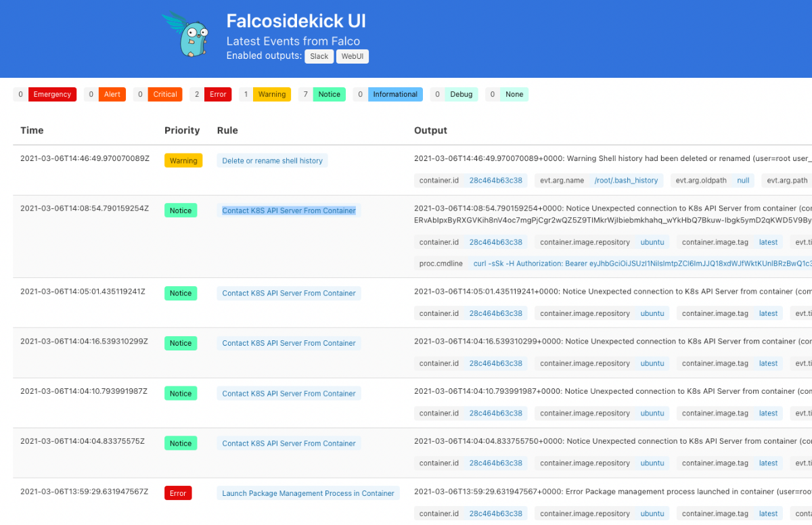This screenshot has width=812, height=525.
Task: Click the shell history deleted output message
Action: coord(613,159)
